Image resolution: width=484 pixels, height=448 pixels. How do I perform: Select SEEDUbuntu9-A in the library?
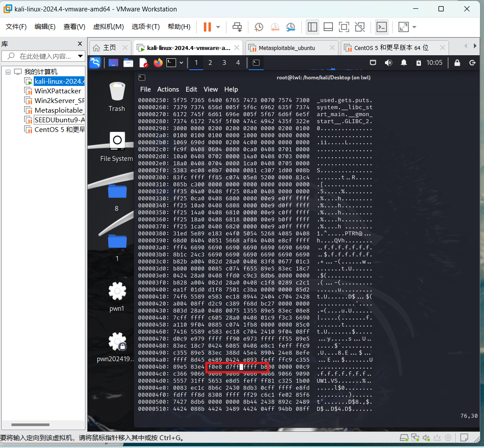click(x=59, y=120)
